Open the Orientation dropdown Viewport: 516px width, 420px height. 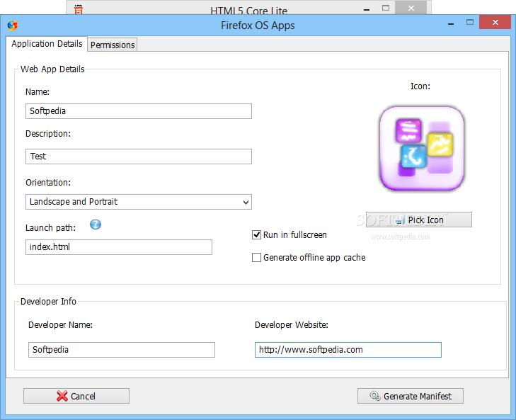pos(139,202)
